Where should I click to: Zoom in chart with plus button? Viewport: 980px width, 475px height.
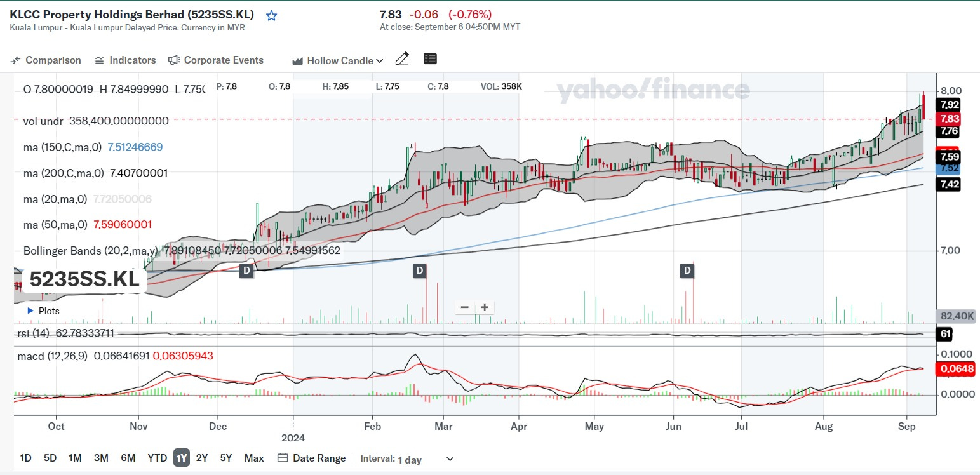[x=485, y=307]
